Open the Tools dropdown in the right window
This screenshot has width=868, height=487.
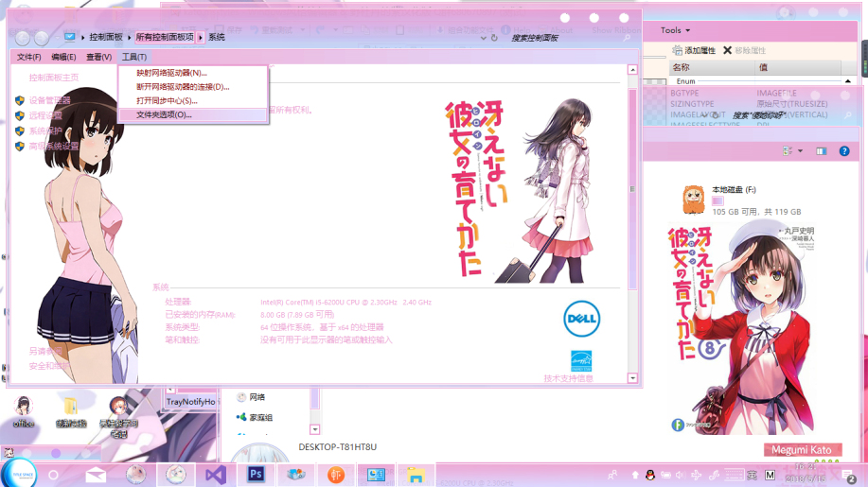tap(675, 30)
